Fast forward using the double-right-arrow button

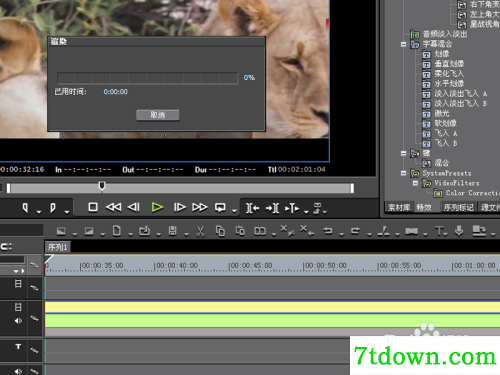(x=200, y=207)
